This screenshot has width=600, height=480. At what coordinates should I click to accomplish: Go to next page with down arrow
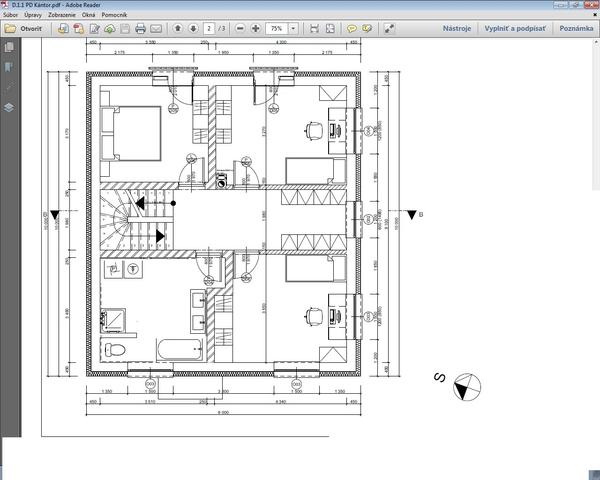pyautogui.click(x=193, y=29)
